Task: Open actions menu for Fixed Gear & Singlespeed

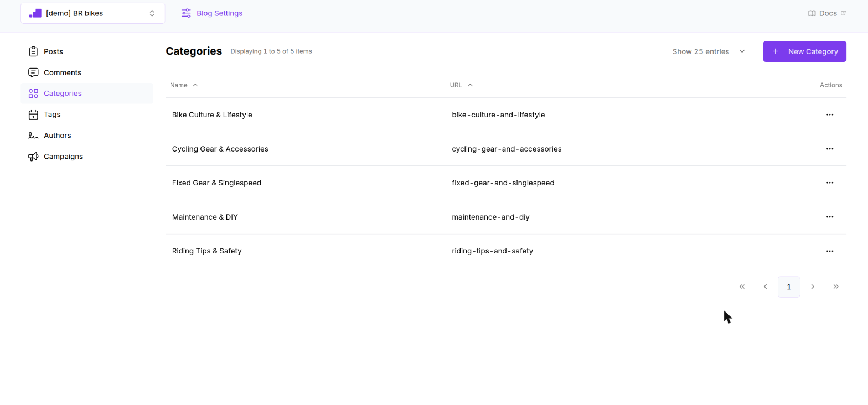Action: 830,183
